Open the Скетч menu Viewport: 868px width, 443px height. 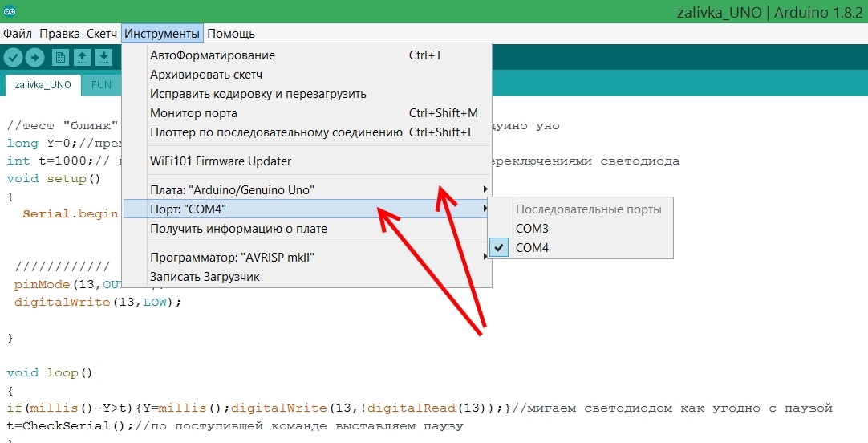click(x=102, y=34)
